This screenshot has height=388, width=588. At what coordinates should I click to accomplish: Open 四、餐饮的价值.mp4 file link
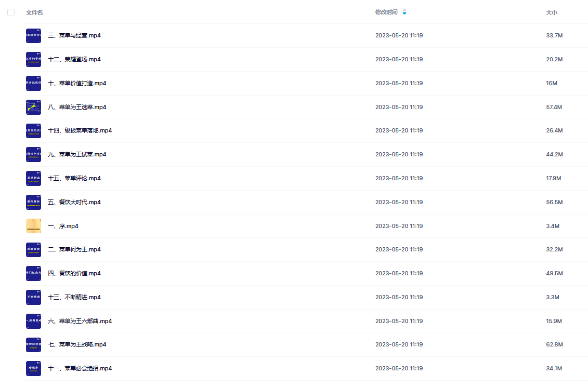pos(74,273)
